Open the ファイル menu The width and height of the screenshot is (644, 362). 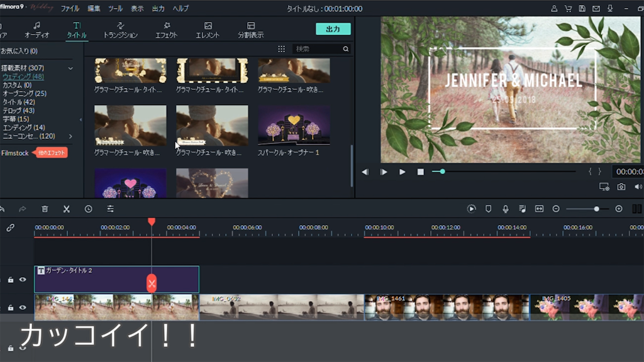(x=70, y=9)
